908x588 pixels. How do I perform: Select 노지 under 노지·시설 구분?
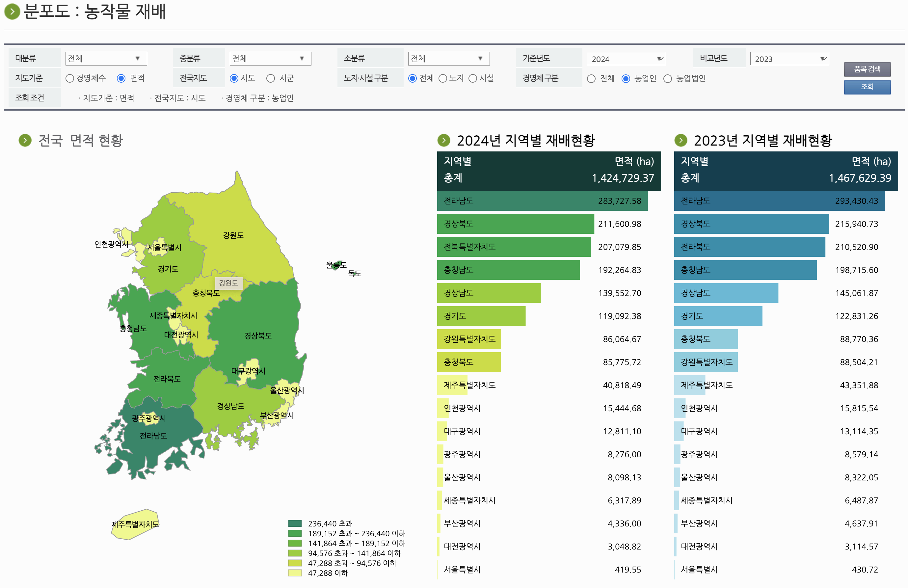442,78
